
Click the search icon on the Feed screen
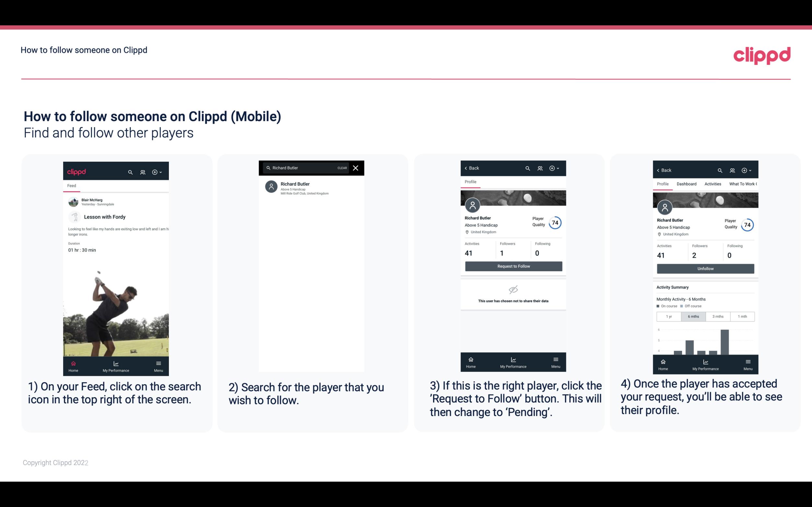coord(130,171)
